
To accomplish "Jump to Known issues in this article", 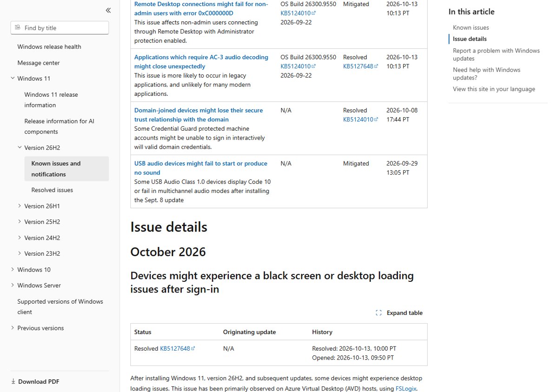I will tap(471, 27).
